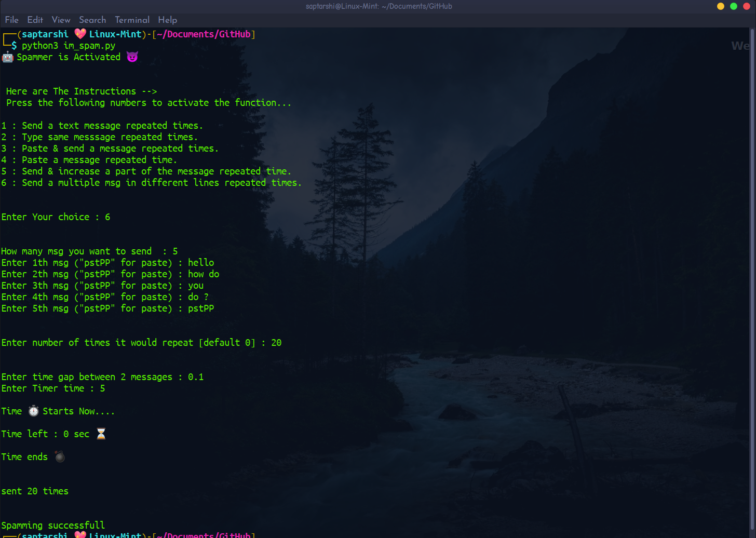
Task: Click the bomb emoji after 'Time ends'
Action: 60,457
